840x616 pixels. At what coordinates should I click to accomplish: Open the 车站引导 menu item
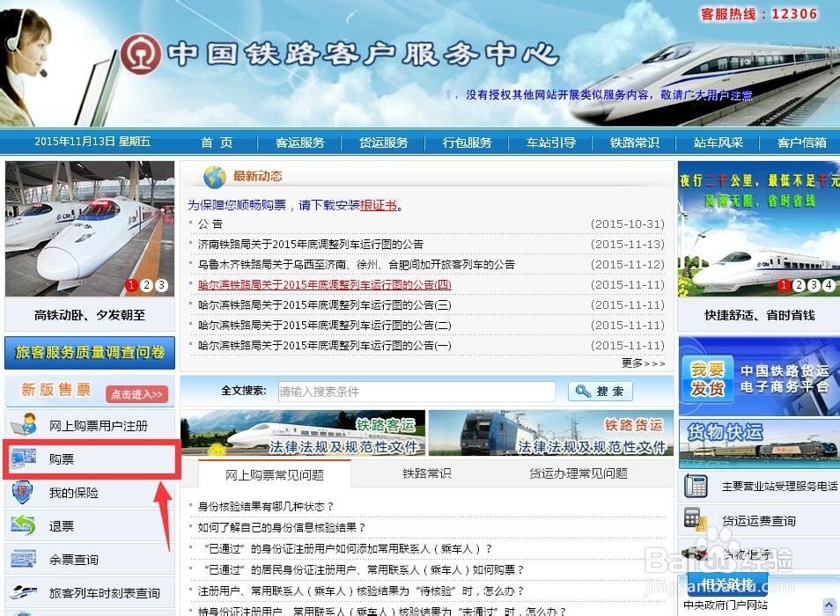click(551, 143)
